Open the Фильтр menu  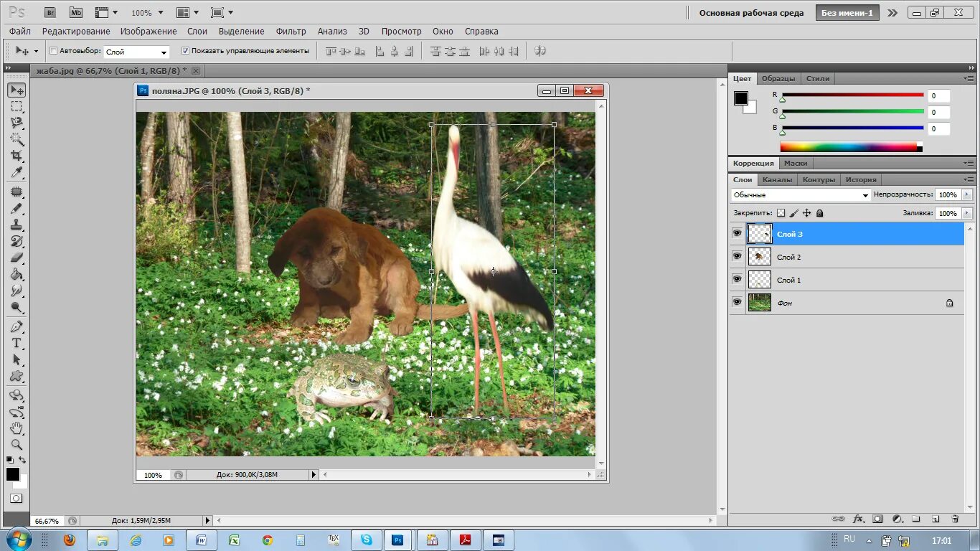291,31
